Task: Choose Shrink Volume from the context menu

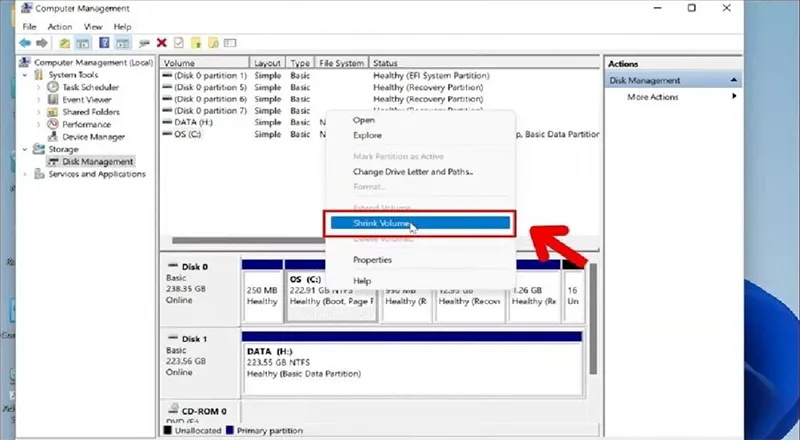Action: point(381,224)
